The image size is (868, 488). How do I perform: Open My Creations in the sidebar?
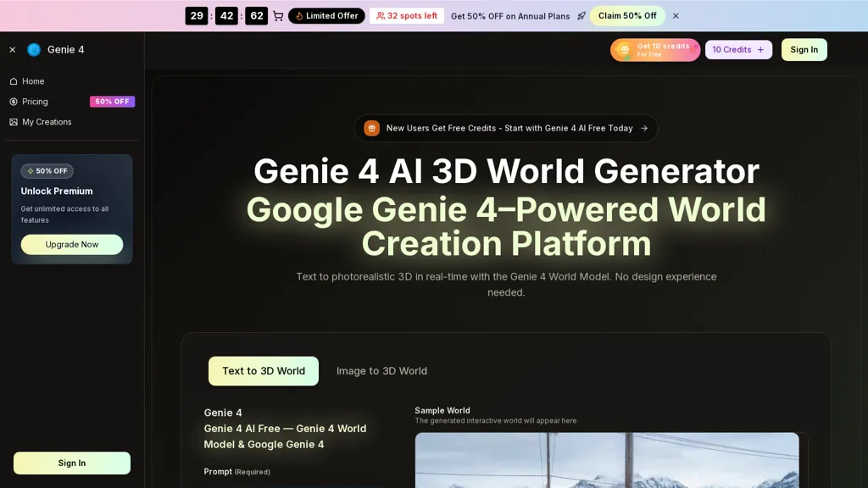click(72, 122)
